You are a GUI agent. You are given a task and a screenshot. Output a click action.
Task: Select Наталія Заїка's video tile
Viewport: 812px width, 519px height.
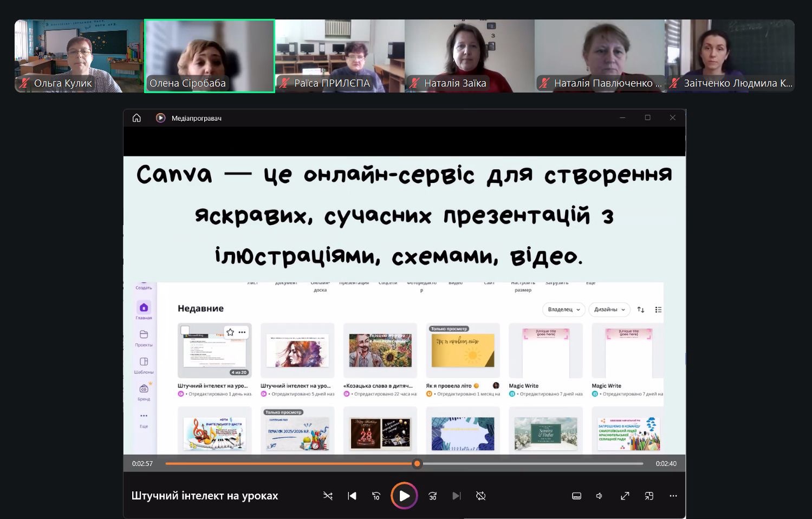470,56
